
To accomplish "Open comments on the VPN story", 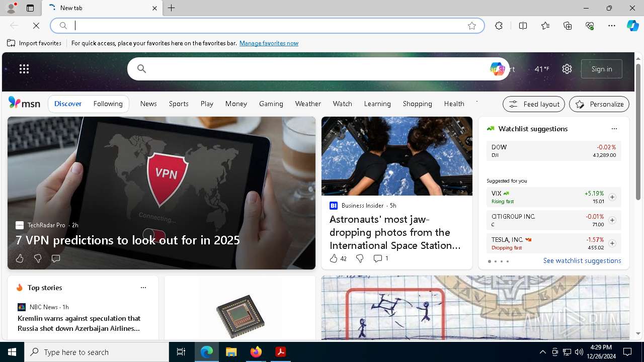I will [56, 258].
